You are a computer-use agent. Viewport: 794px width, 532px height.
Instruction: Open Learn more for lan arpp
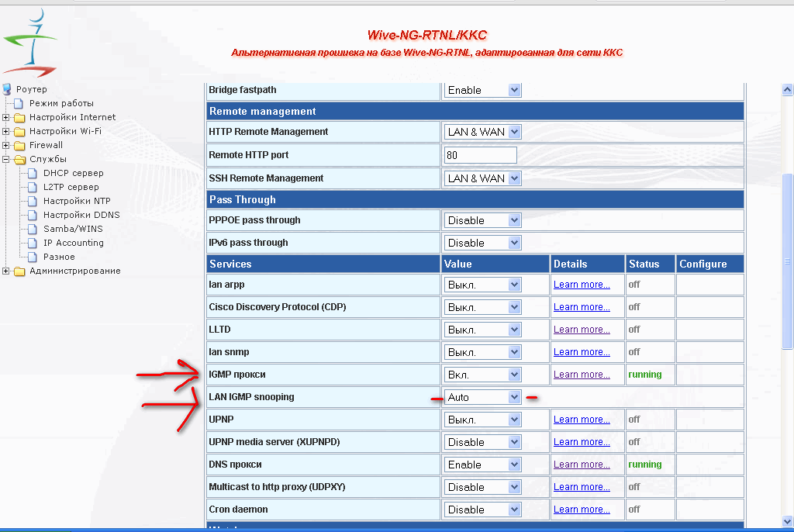click(582, 285)
